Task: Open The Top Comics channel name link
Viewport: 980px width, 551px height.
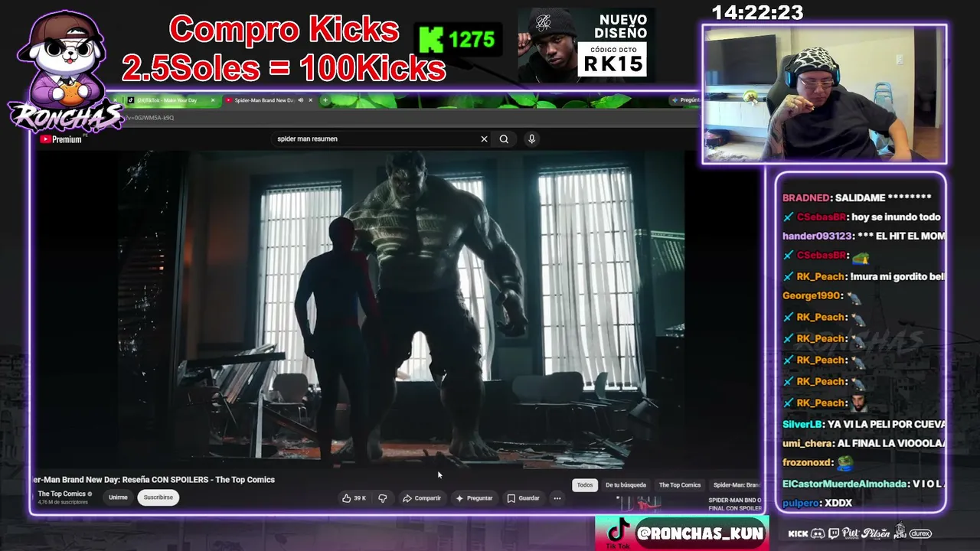Action: coord(62,494)
